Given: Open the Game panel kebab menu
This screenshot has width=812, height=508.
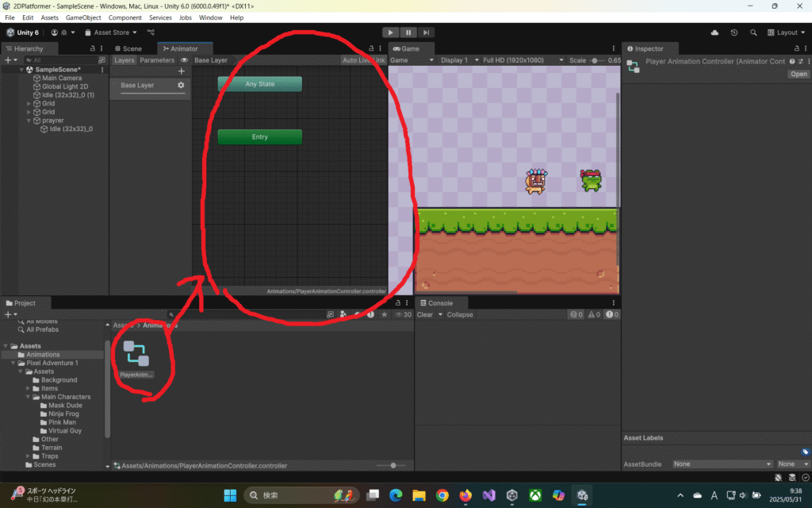Looking at the screenshot, I should click(614, 48).
